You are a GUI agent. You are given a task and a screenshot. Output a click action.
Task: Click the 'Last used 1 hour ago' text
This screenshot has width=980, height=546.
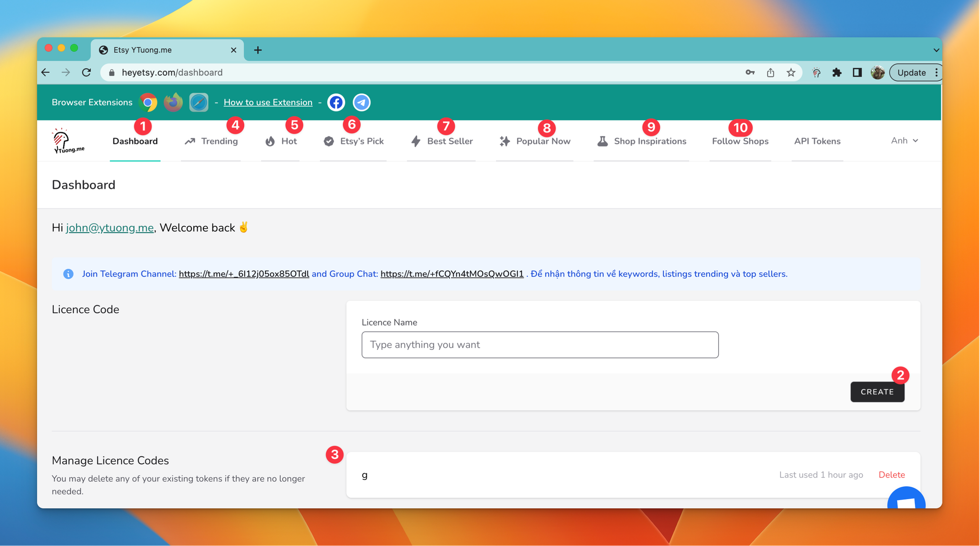pyautogui.click(x=821, y=475)
